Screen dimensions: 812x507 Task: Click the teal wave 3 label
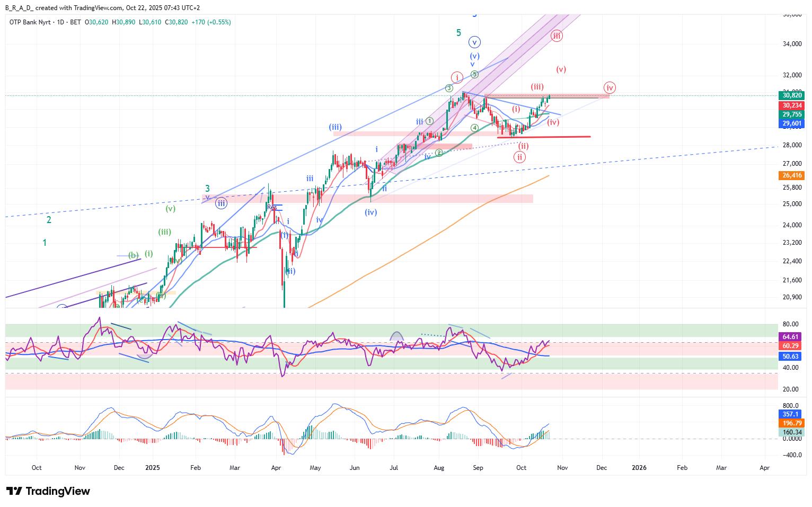(208, 188)
